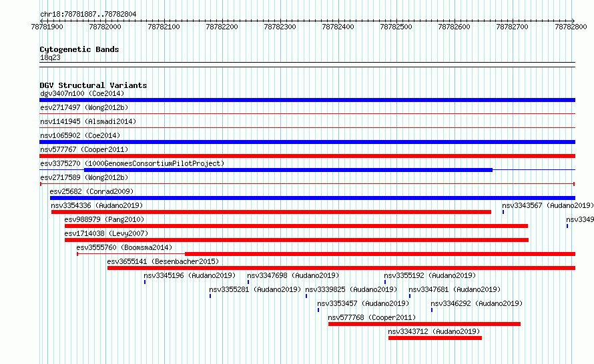Click blue marker under nsv3345196
Screen dimensions: 594x364
click(145, 282)
